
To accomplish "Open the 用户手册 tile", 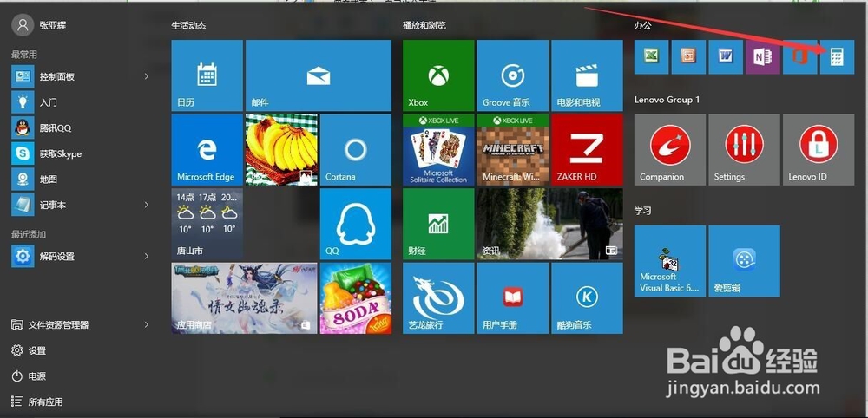I will click(513, 298).
